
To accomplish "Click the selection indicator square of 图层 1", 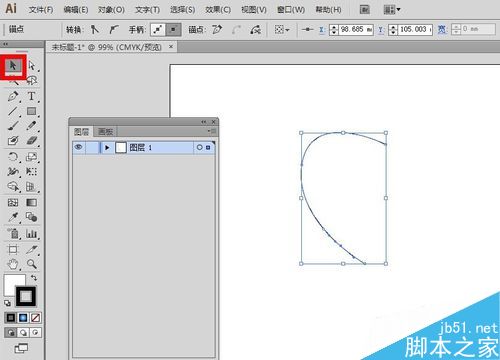I will pyautogui.click(x=208, y=147).
